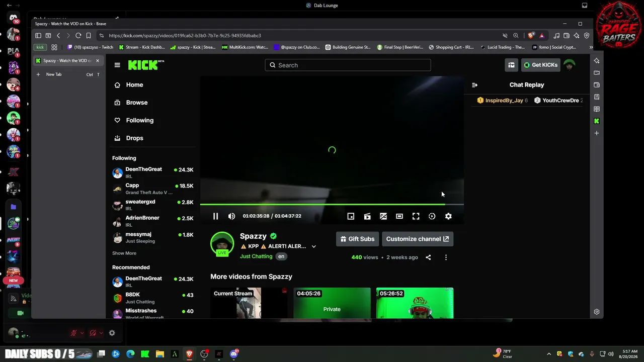Open File Explorer from taskbar
Screen dimensions: 644x362
pyautogui.click(x=160, y=354)
